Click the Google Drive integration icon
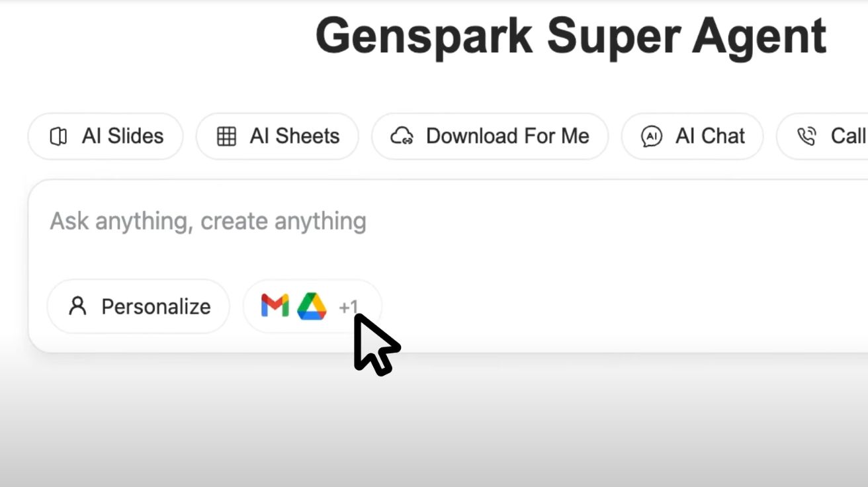Image resolution: width=868 pixels, height=487 pixels. [312, 306]
